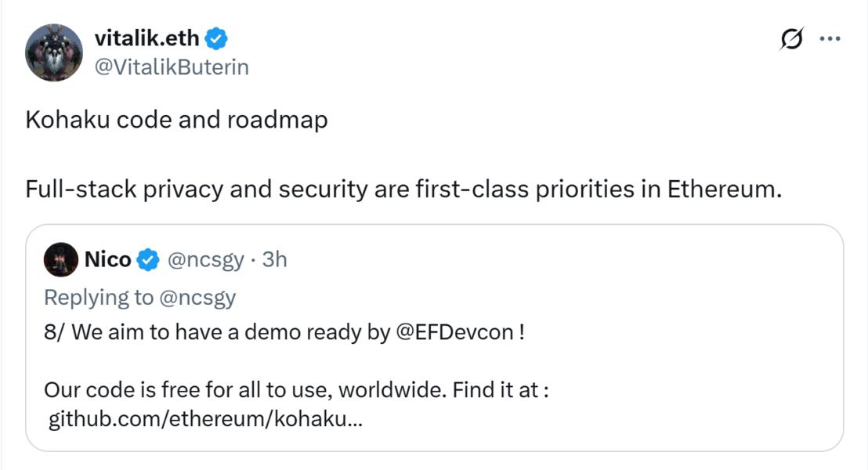Click the "Kohaku code and roadmap" text

(x=176, y=121)
